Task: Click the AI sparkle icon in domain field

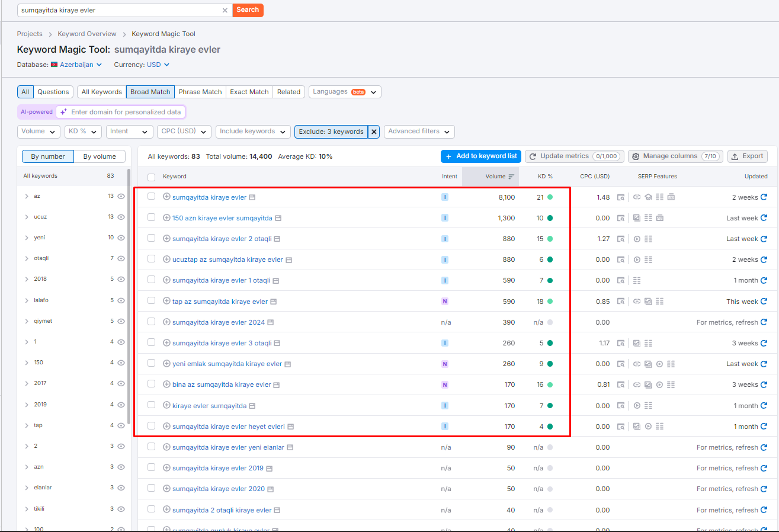Action: click(63, 112)
